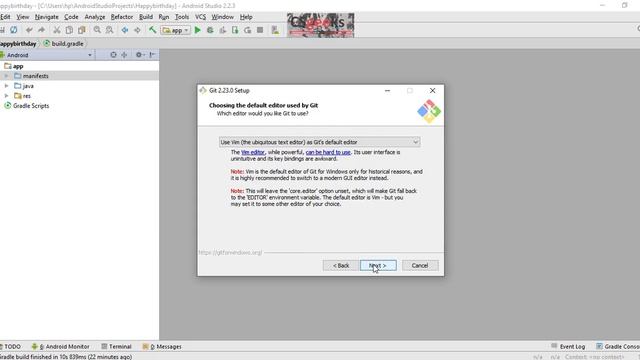Open the Terminal tool window
640x360 pixels.
116,347
